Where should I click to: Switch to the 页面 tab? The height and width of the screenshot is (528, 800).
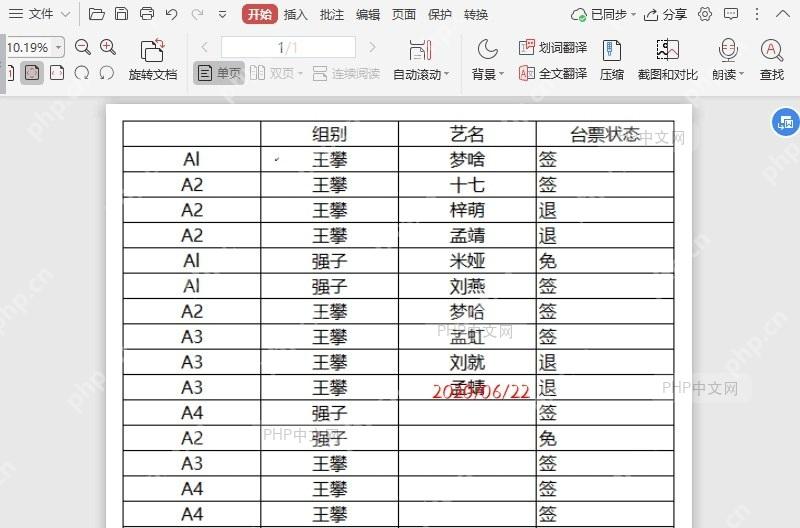tap(404, 15)
